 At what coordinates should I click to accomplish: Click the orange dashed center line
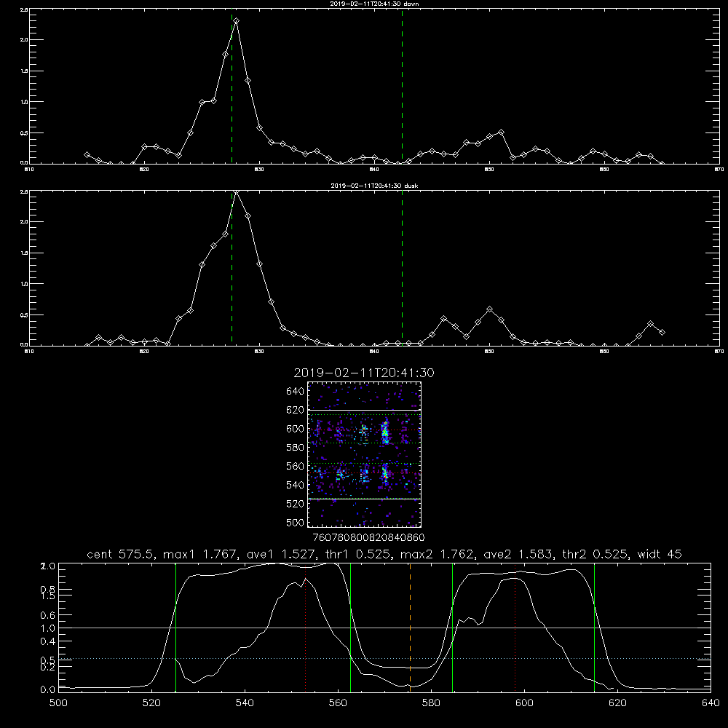410,628
